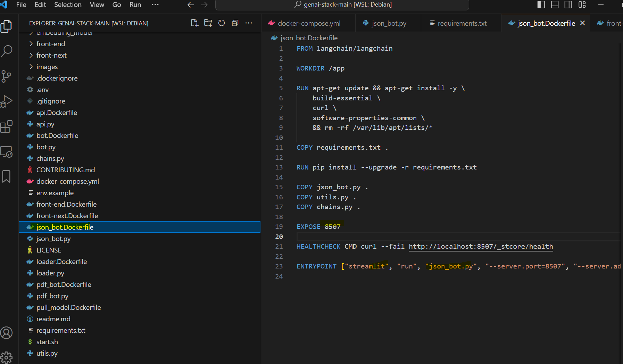
Task: Toggle the bottom panel visibility
Action: pyautogui.click(x=555, y=5)
